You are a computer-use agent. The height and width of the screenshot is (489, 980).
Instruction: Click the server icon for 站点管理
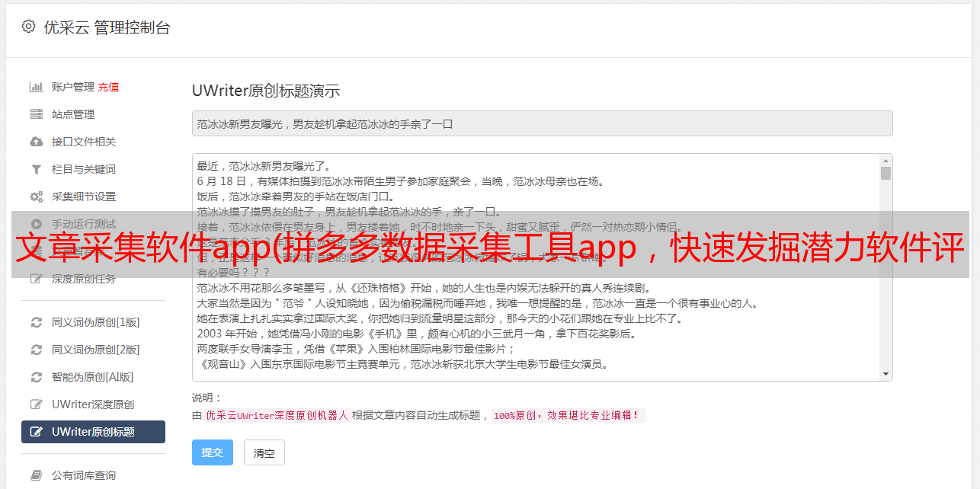36,114
